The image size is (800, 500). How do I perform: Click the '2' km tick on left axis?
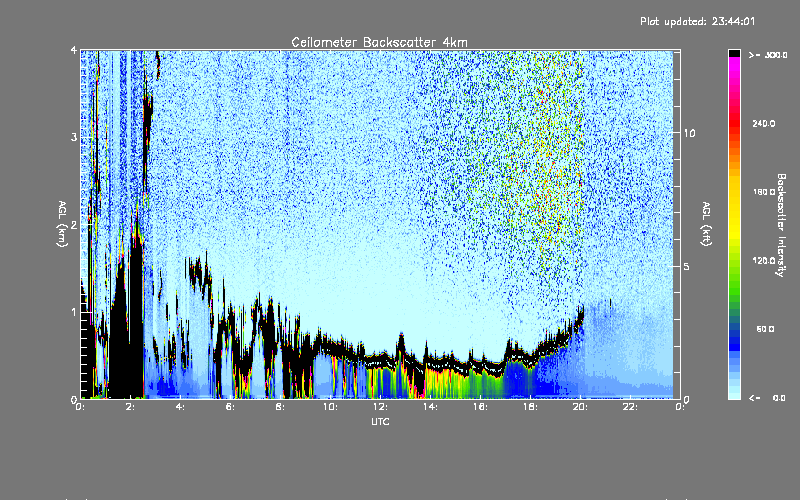pos(74,224)
